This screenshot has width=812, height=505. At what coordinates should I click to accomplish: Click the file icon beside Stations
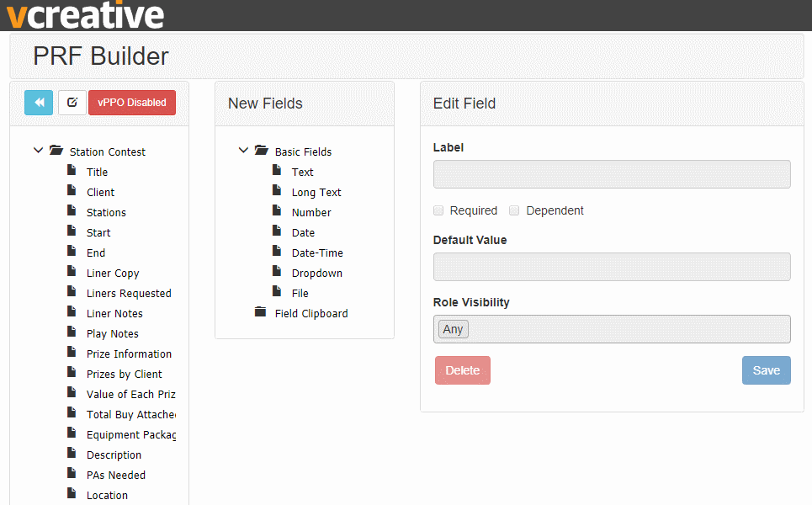[72, 210]
